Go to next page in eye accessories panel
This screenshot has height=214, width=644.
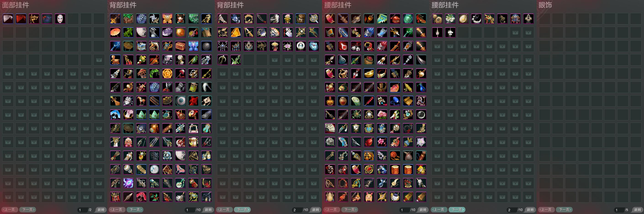564,209
